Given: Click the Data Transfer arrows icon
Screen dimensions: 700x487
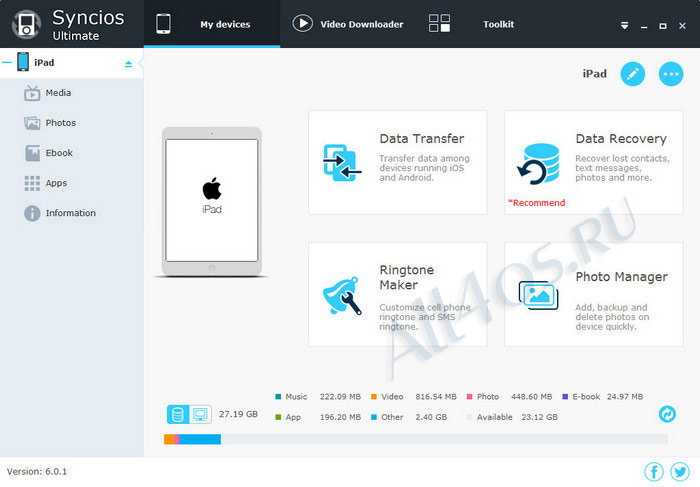Looking at the screenshot, I should (342, 162).
